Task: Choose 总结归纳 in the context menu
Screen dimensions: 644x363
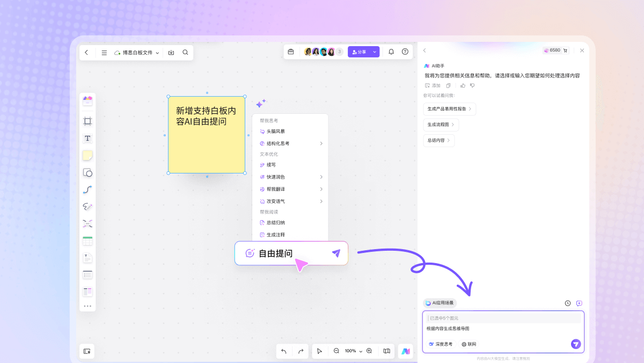Action: pos(276,222)
